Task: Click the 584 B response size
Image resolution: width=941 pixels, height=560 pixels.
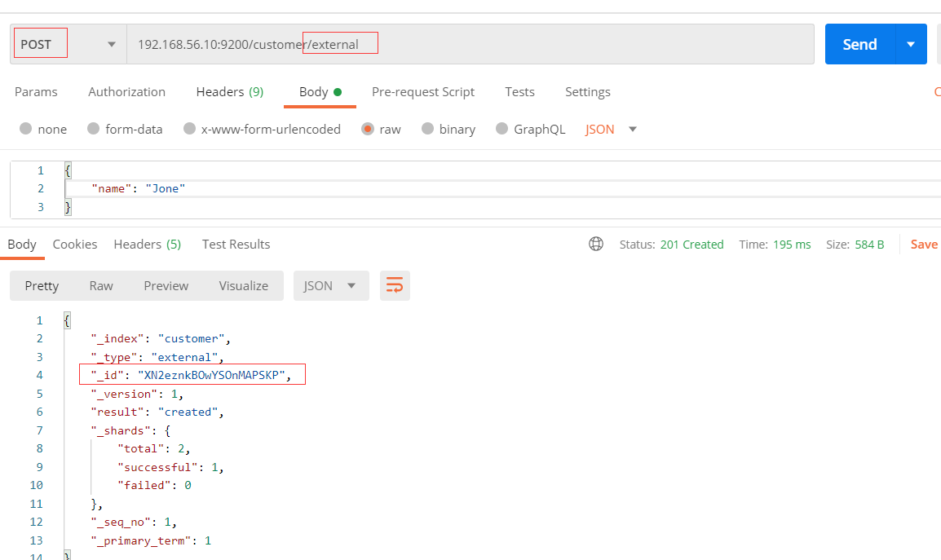Action: click(869, 245)
